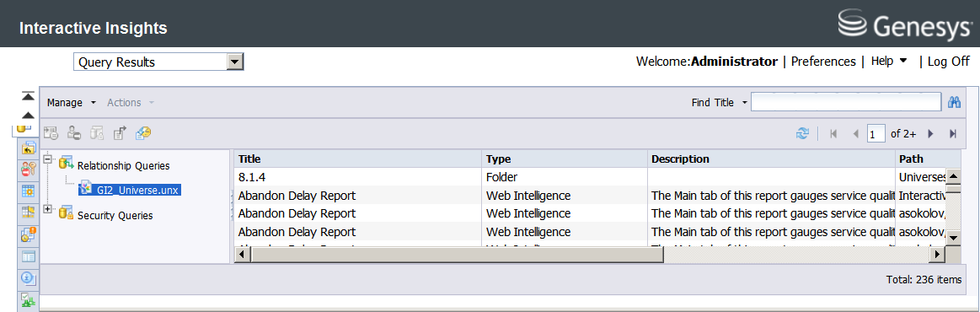This screenshot has width=980, height=312.
Task: Click the Preferences link
Action: click(823, 62)
